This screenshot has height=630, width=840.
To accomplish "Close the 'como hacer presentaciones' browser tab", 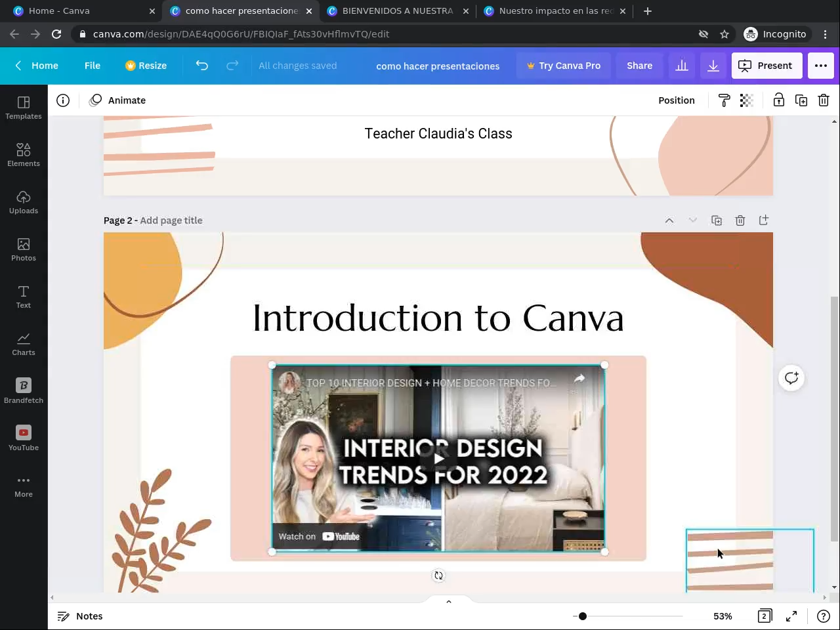I will (309, 11).
